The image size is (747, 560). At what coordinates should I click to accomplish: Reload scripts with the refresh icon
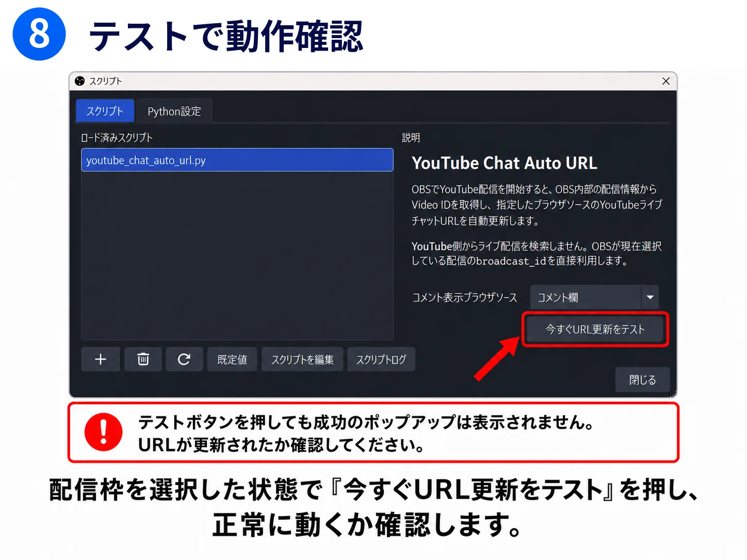184,359
